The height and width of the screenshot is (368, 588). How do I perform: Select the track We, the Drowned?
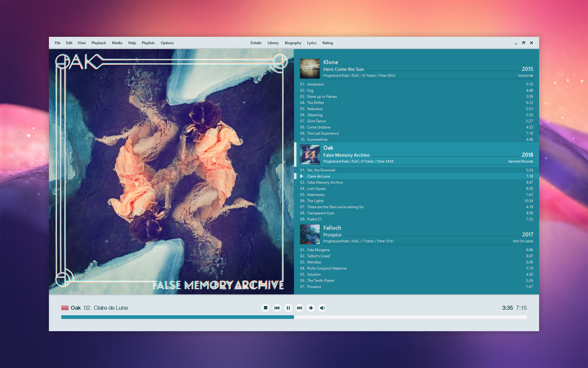click(416, 170)
